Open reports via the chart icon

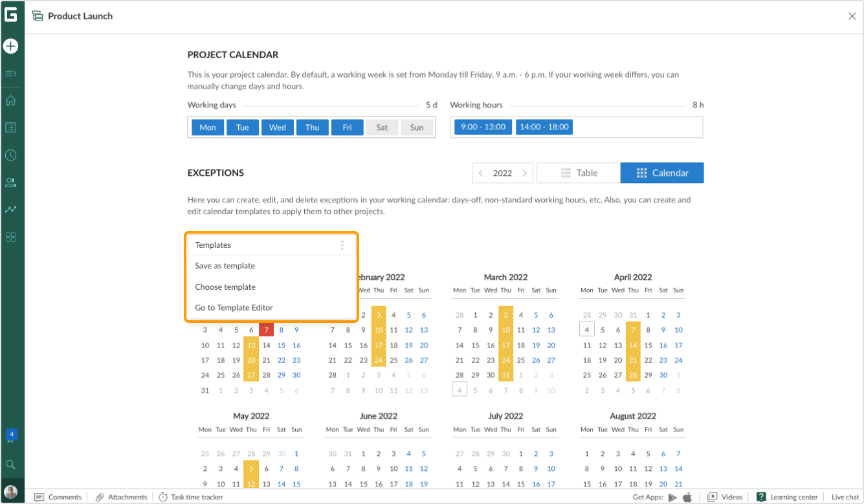click(11, 209)
